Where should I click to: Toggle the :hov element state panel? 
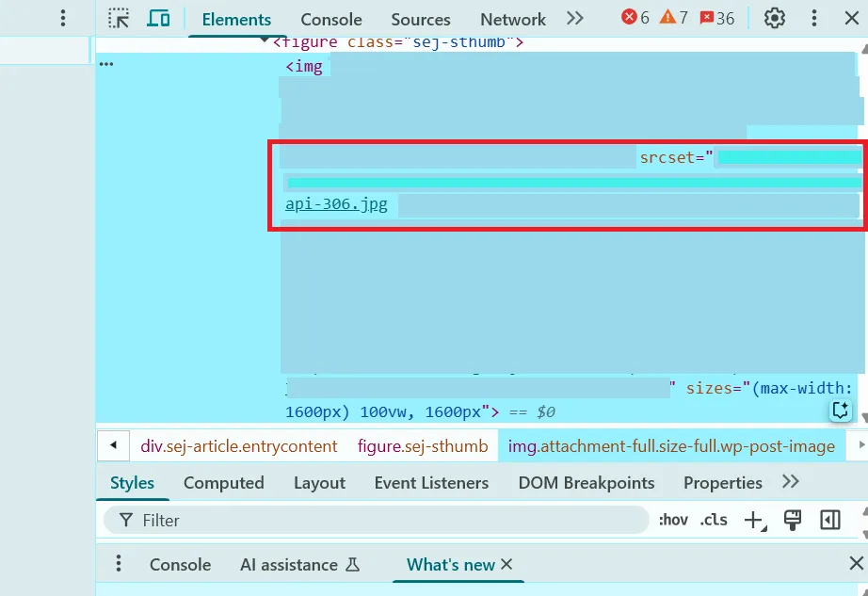[x=673, y=520]
